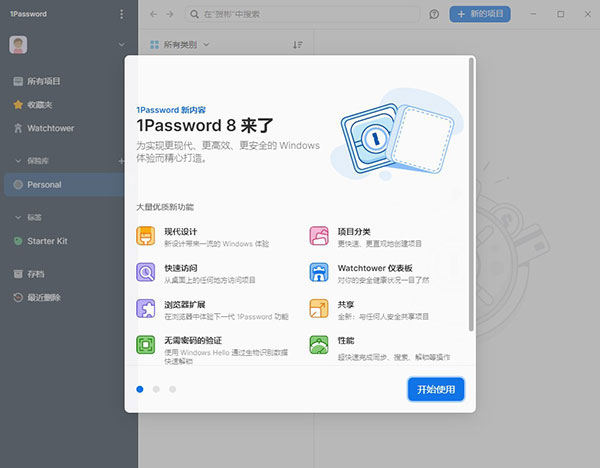Collapse the 标签 tags section
Screen dimensions: 600x468
pos(18,217)
